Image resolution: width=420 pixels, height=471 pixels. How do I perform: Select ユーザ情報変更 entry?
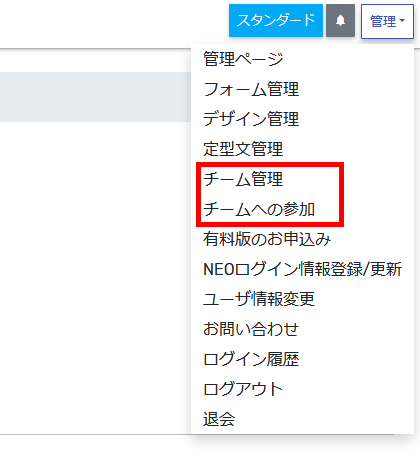tap(259, 299)
